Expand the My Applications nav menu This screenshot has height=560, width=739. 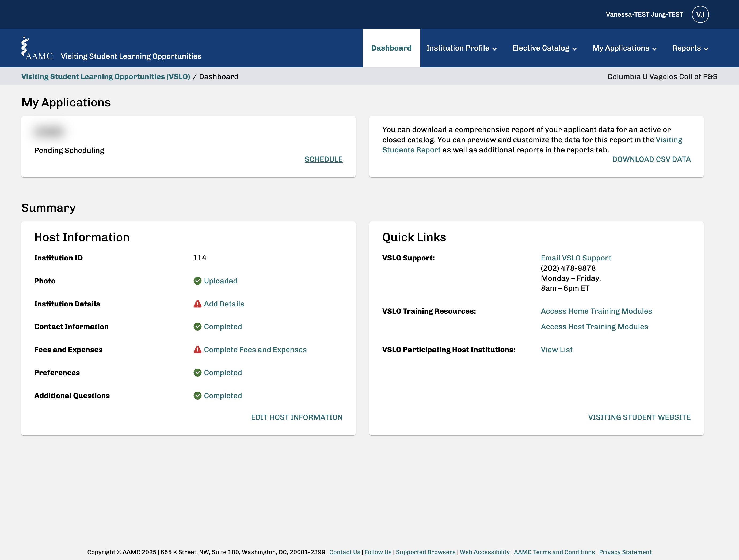pos(624,48)
